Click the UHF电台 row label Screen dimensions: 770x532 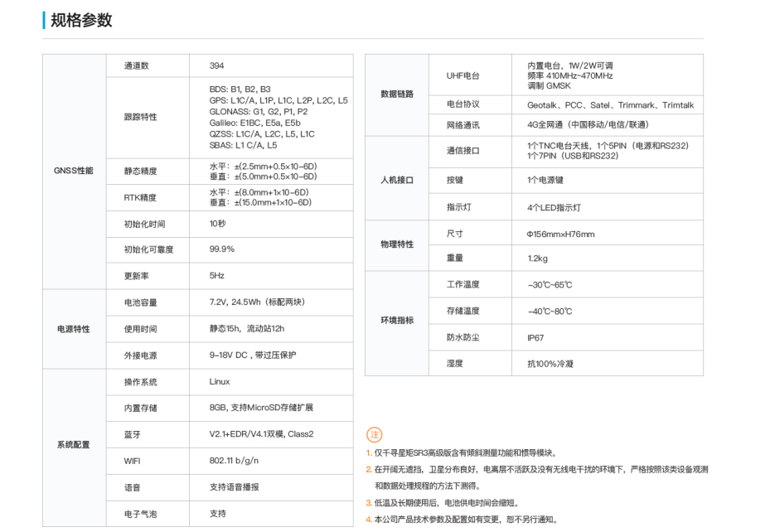[x=462, y=75]
